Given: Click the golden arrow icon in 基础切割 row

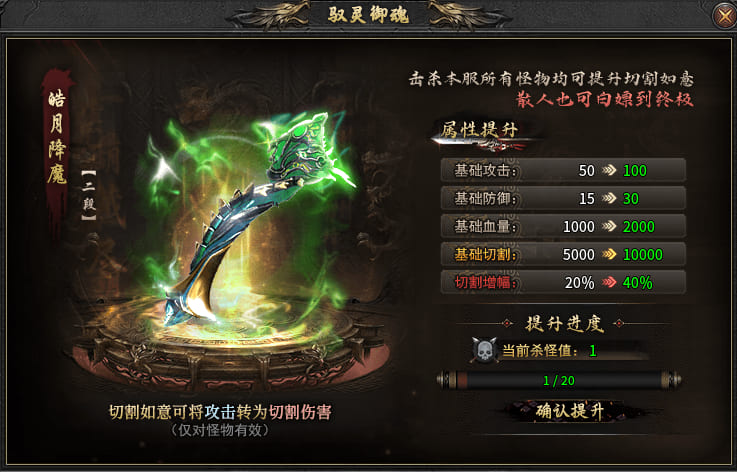Looking at the screenshot, I should tap(609, 254).
